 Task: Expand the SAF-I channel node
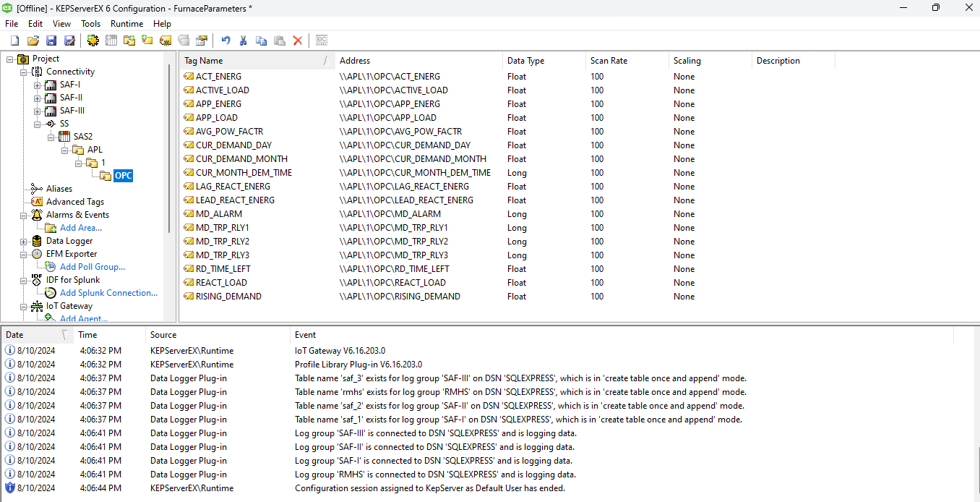(36, 84)
